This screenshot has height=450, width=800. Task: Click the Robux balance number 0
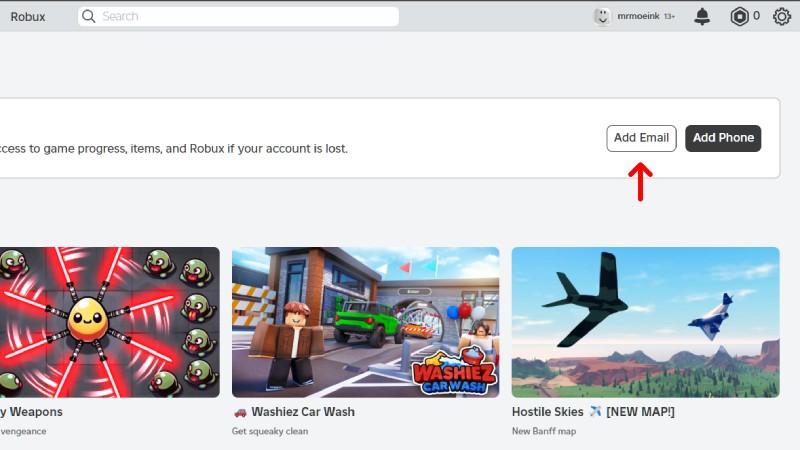tap(757, 16)
